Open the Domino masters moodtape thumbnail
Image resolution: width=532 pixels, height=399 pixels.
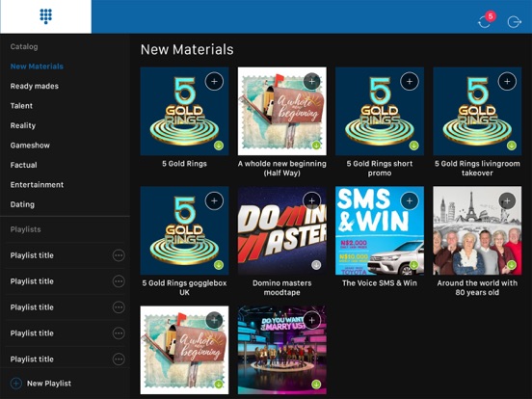pos(282,230)
